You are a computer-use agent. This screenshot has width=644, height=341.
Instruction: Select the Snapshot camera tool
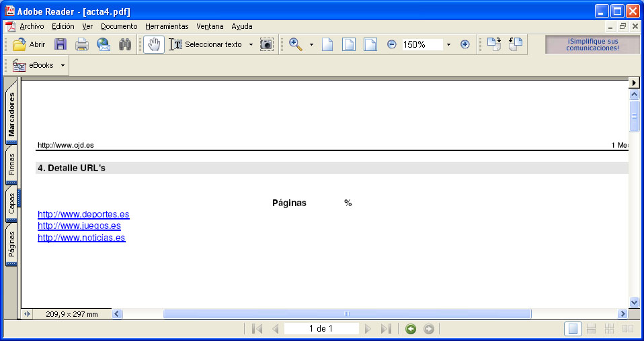tap(267, 44)
